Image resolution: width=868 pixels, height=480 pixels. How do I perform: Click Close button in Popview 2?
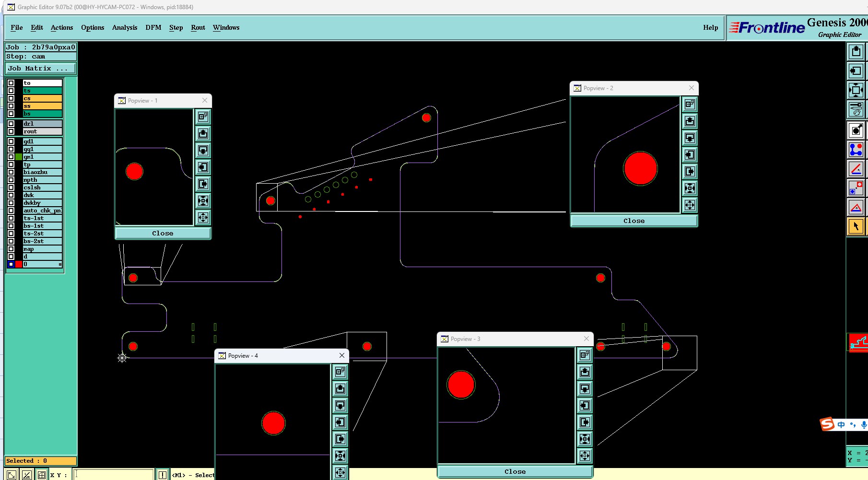pos(634,221)
